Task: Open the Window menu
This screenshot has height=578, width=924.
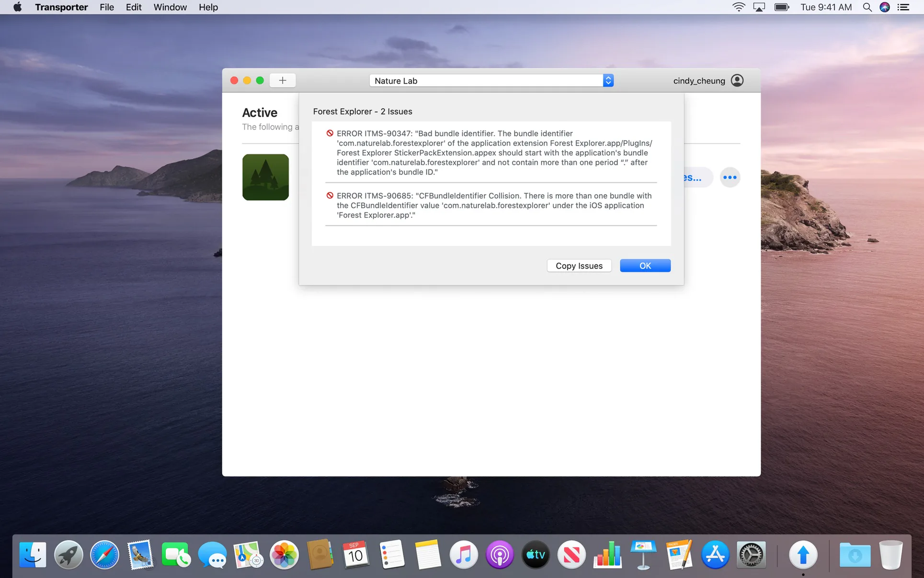Action: click(x=170, y=7)
